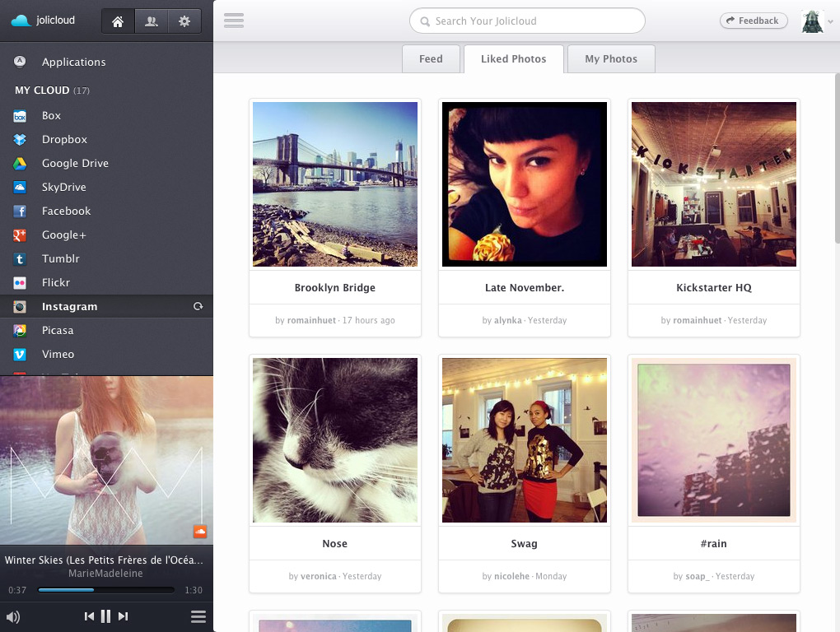
Task: Switch to the Feed tab
Action: (431, 58)
